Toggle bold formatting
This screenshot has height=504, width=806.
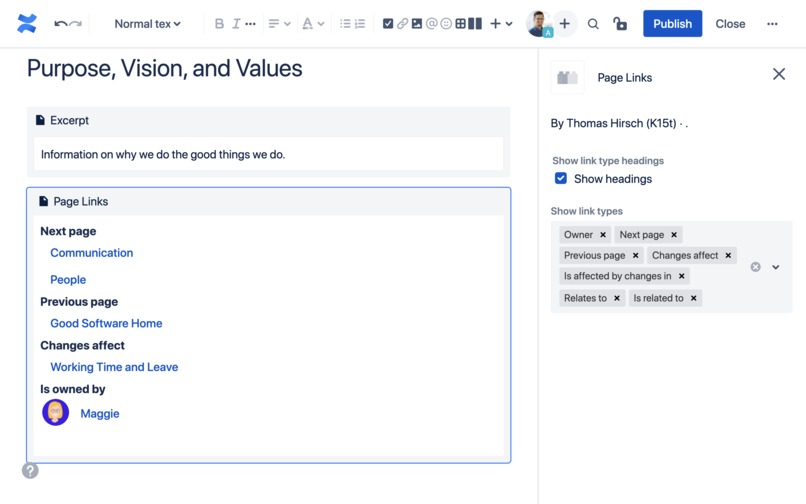point(219,24)
